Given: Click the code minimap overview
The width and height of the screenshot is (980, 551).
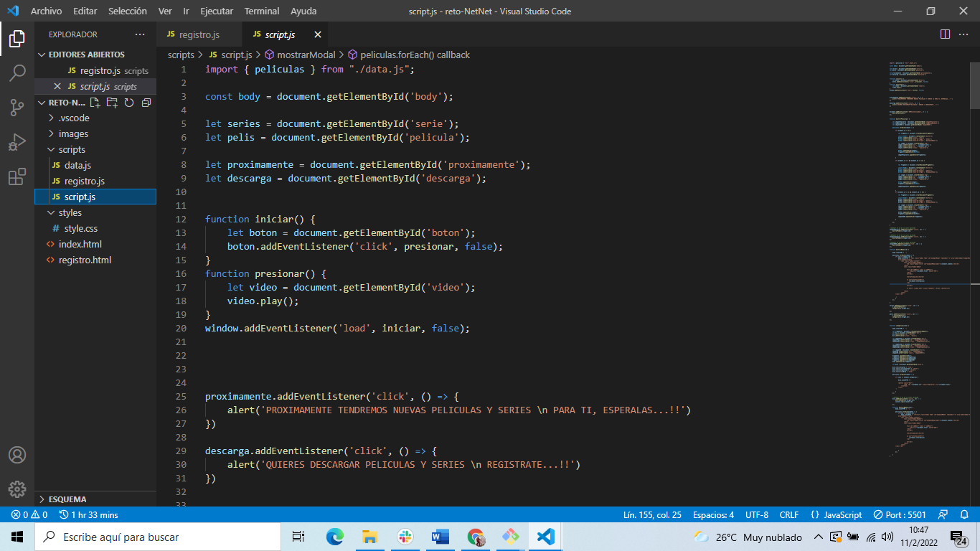Looking at the screenshot, I should tap(928, 258).
